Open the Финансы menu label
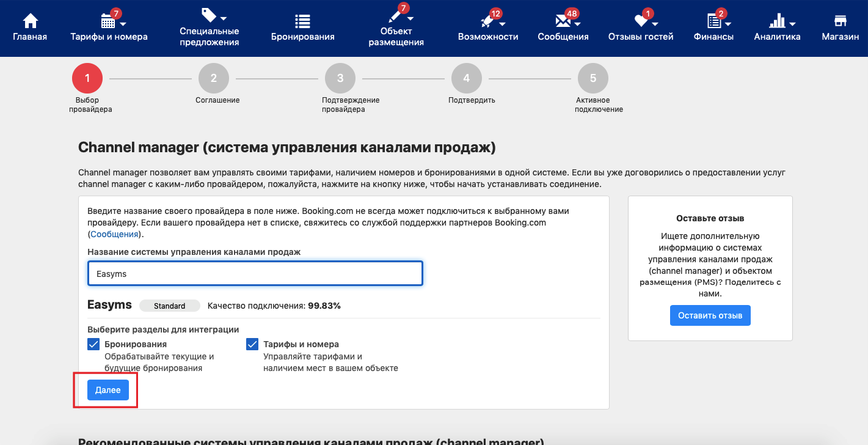This screenshot has width=868, height=445. pyautogui.click(x=713, y=37)
